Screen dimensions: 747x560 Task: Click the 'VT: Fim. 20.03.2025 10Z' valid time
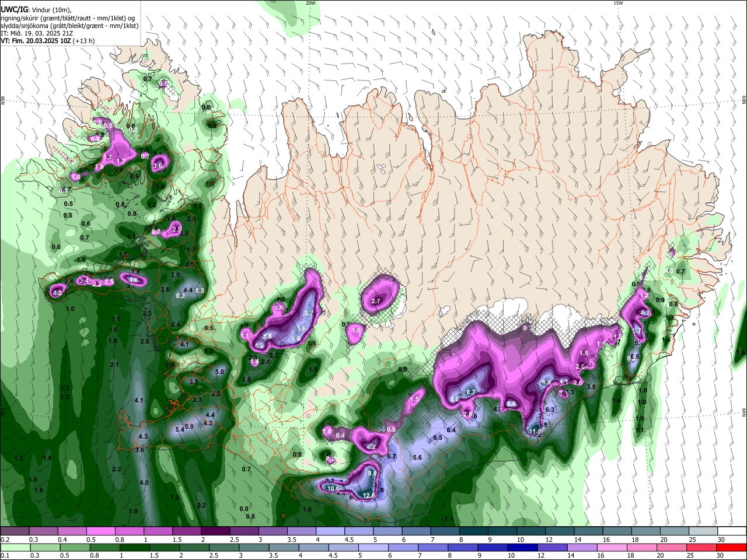[36, 41]
